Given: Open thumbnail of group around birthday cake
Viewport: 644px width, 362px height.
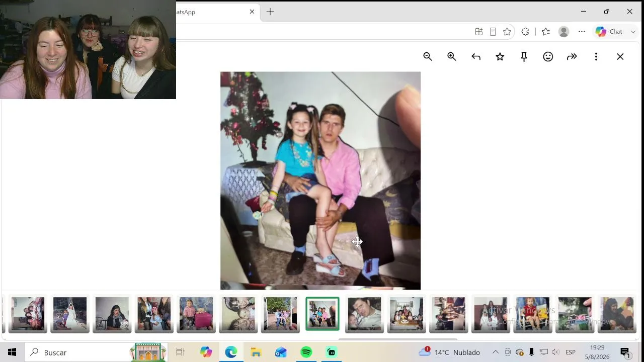Looking at the screenshot, I should point(407,314).
